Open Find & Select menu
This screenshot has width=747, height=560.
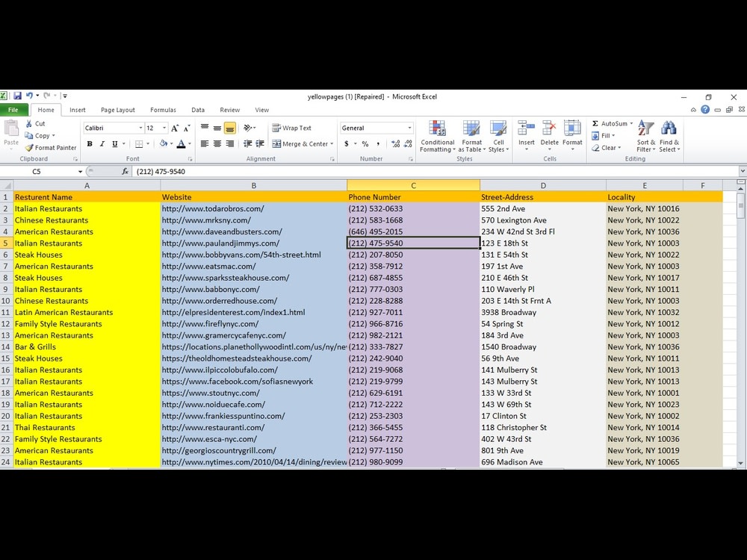click(669, 136)
